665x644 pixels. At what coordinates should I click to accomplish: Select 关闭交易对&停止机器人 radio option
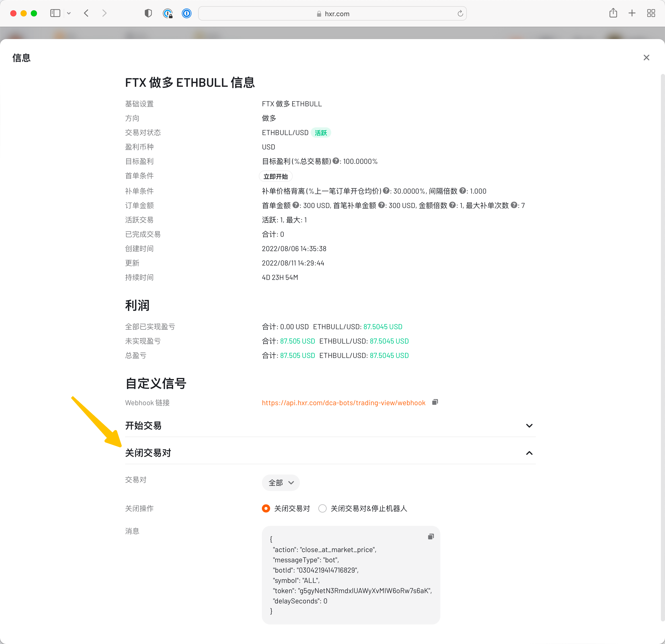point(322,508)
